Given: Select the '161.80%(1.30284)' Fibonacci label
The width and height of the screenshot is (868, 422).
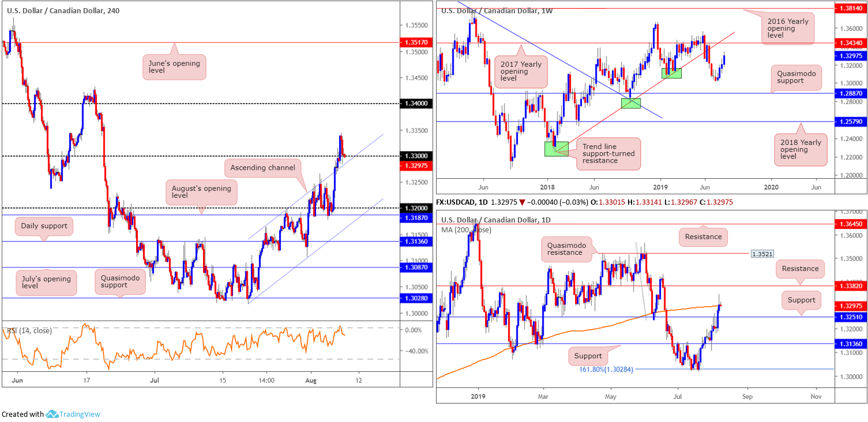Looking at the screenshot, I should (x=606, y=369).
